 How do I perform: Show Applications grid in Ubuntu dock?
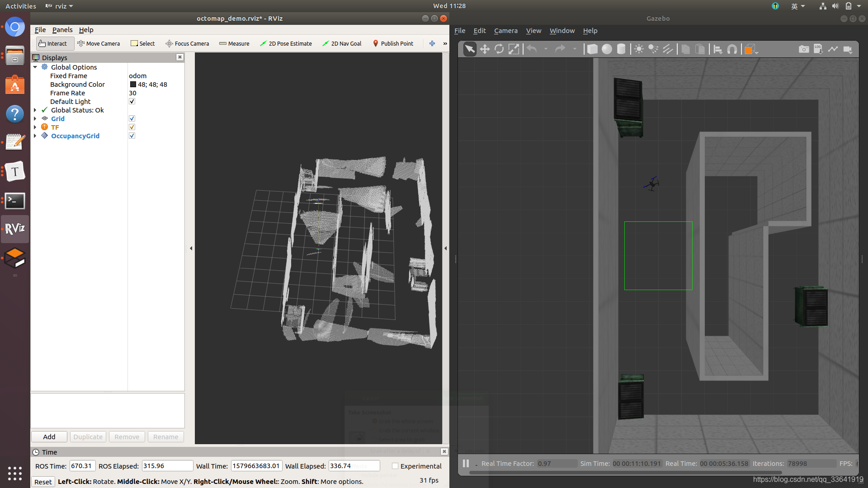[15, 473]
